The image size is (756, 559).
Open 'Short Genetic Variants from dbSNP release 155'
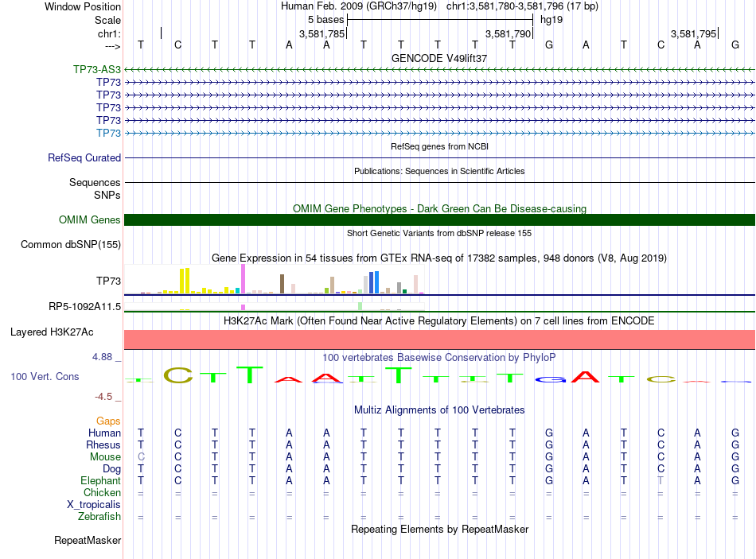click(x=439, y=233)
